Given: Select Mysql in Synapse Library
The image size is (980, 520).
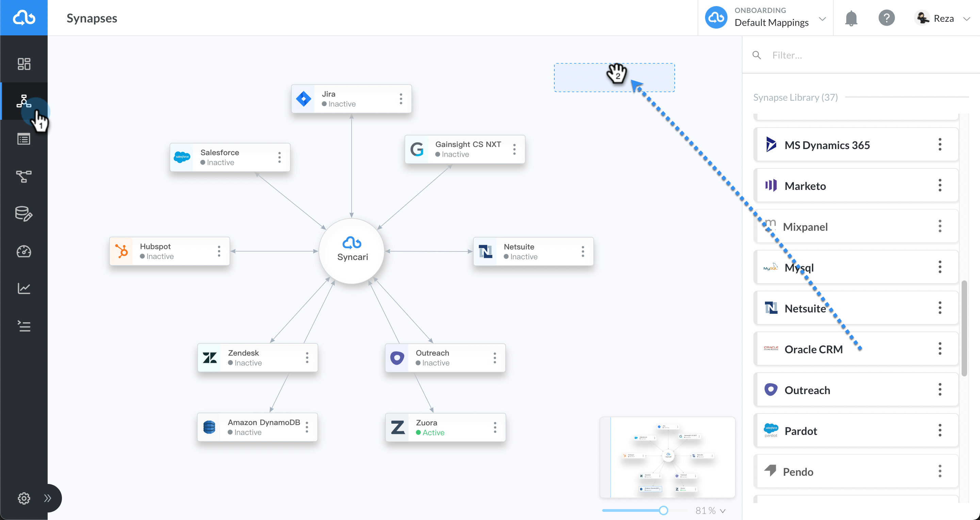Looking at the screenshot, I should click(855, 267).
